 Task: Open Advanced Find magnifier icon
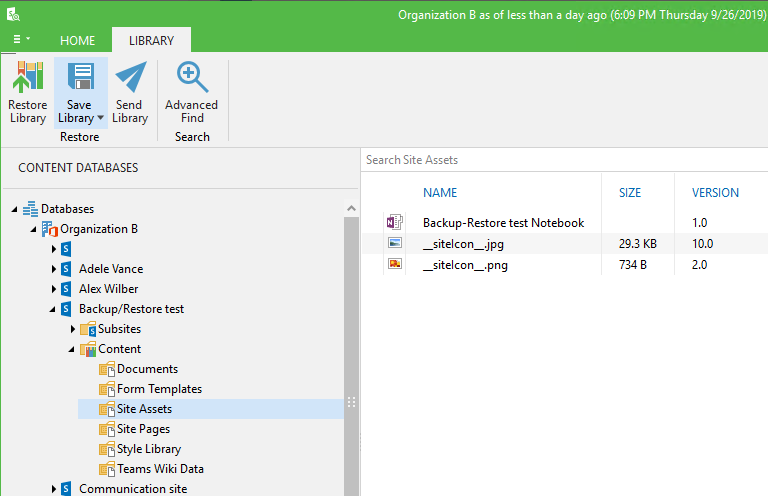tap(192, 77)
